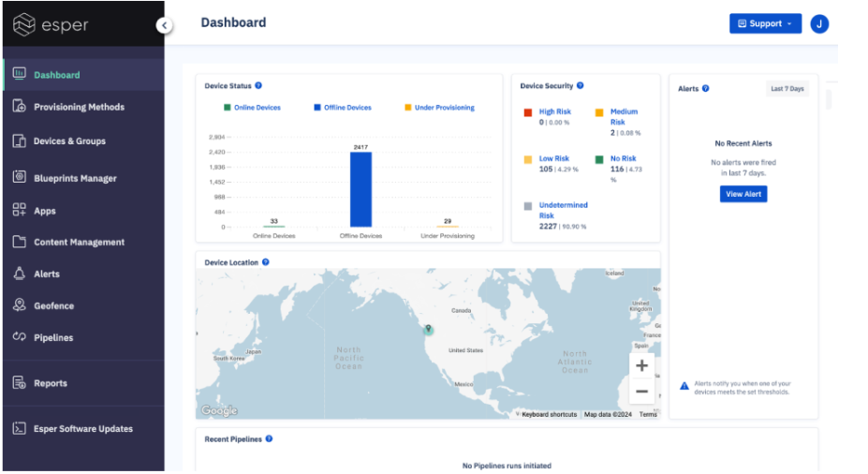This screenshot has width=868, height=474.
Task: Click the 'No Pipelines runs initiated' text
Action: click(507, 466)
